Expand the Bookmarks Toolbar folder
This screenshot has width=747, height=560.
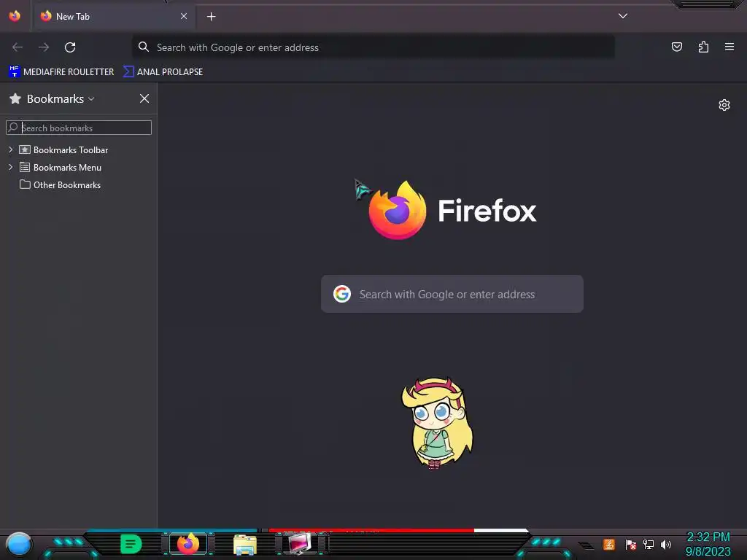click(10, 149)
